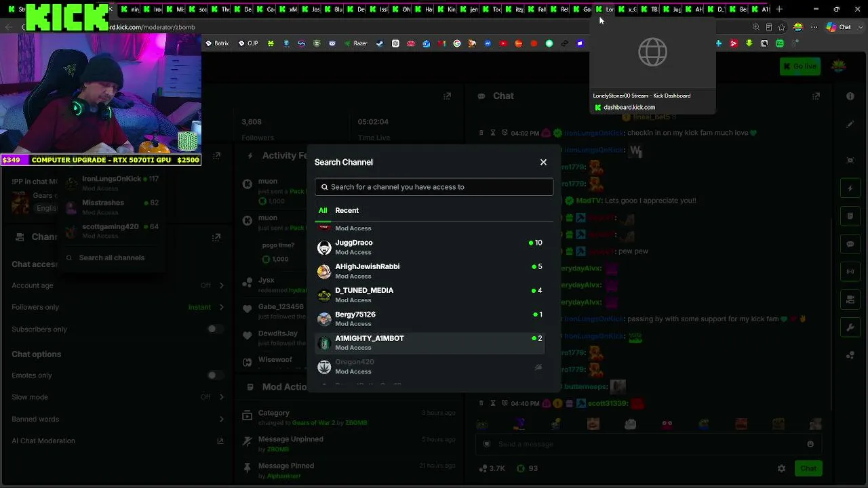Click the chat points icon showing 93

(520, 468)
